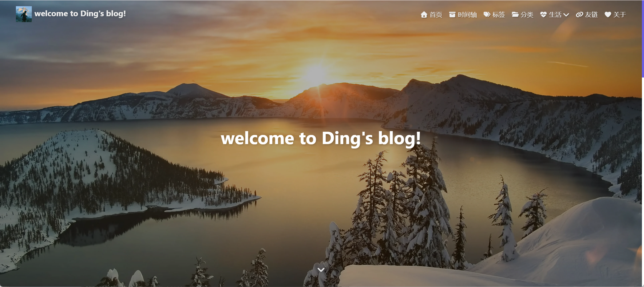This screenshot has height=287, width=644.
Task: Click the tags icon beside 标签
Action: (487, 14)
